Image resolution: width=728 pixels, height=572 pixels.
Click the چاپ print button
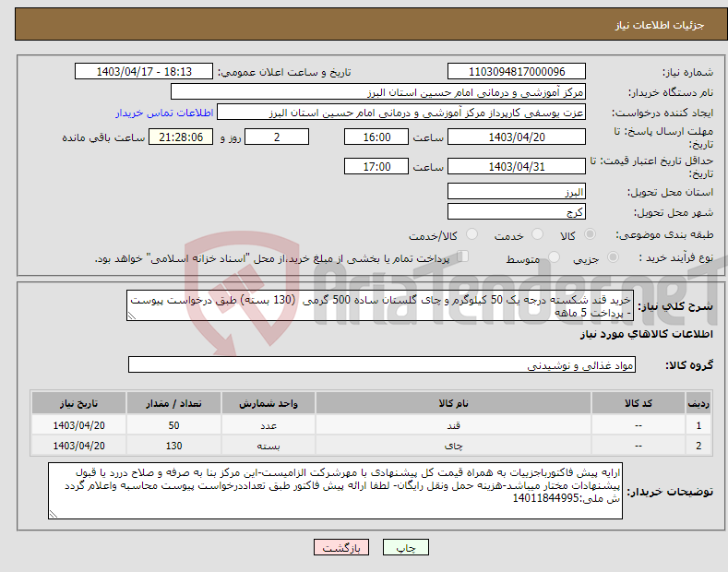pos(405,548)
